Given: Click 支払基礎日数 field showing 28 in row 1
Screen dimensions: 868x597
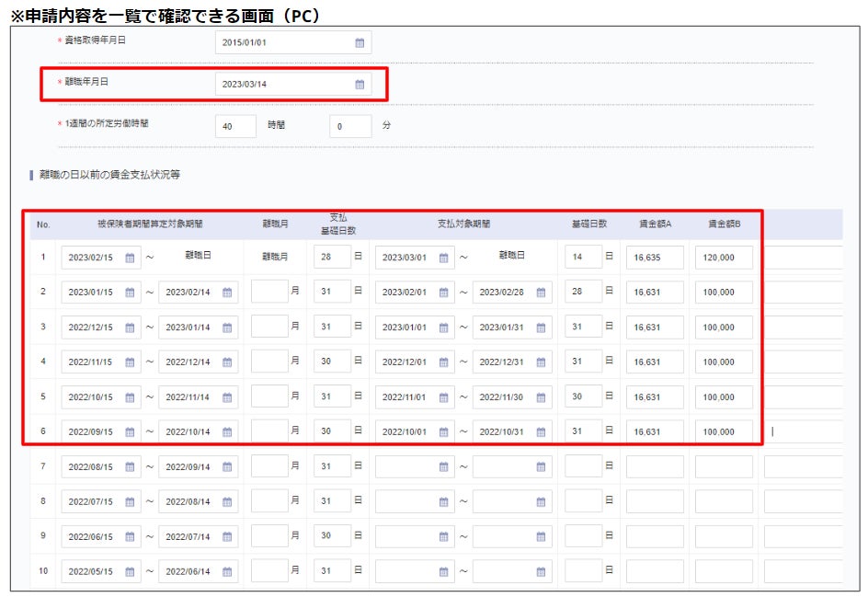Looking at the screenshot, I should (x=332, y=257).
